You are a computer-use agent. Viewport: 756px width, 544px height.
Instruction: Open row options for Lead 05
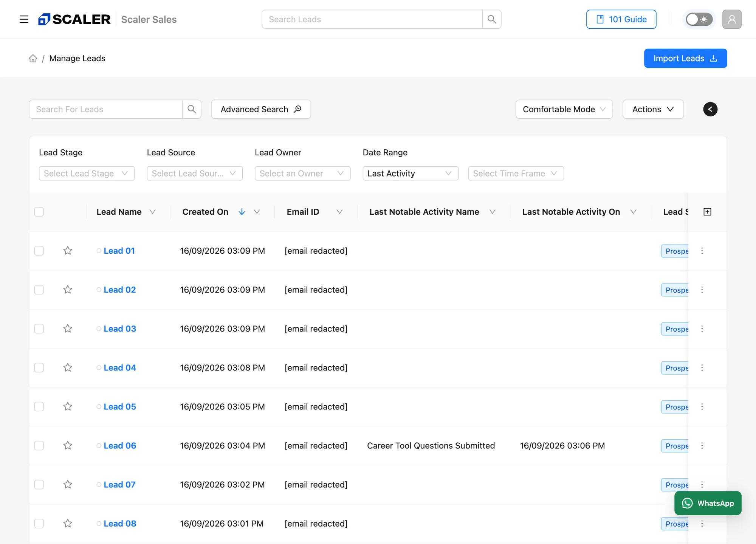[702, 406]
